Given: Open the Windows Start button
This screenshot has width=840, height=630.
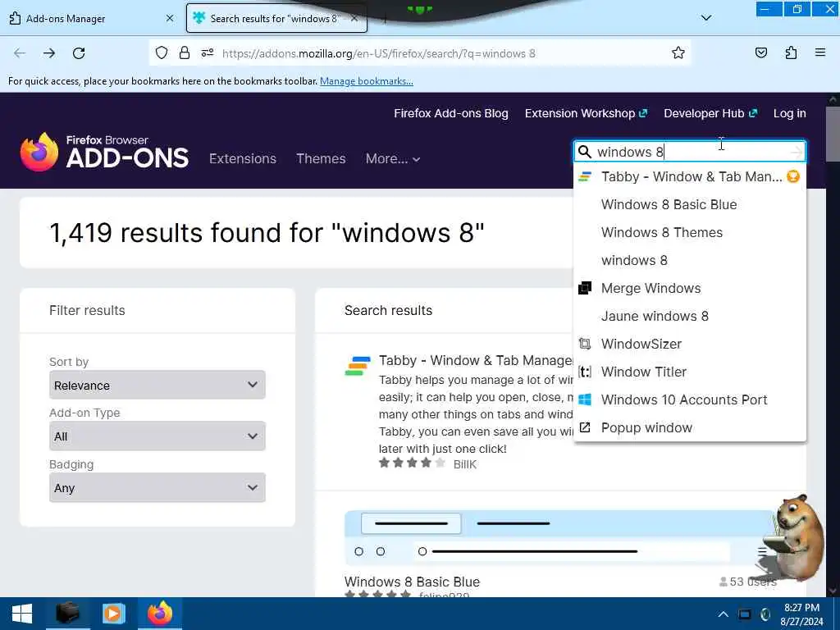Looking at the screenshot, I should (x=22, y=614).
